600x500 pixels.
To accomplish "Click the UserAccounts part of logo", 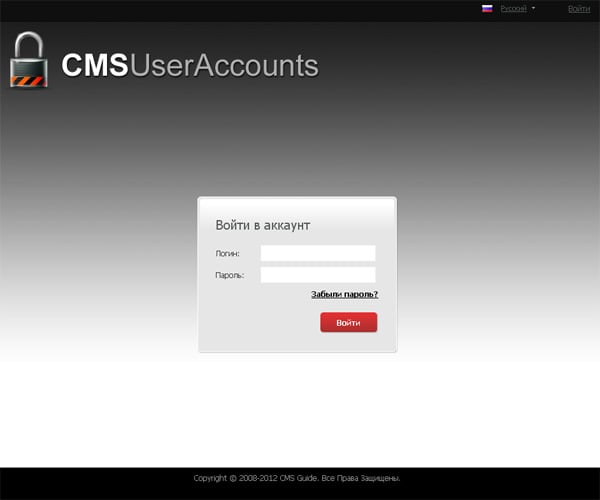I will [224, 66].
